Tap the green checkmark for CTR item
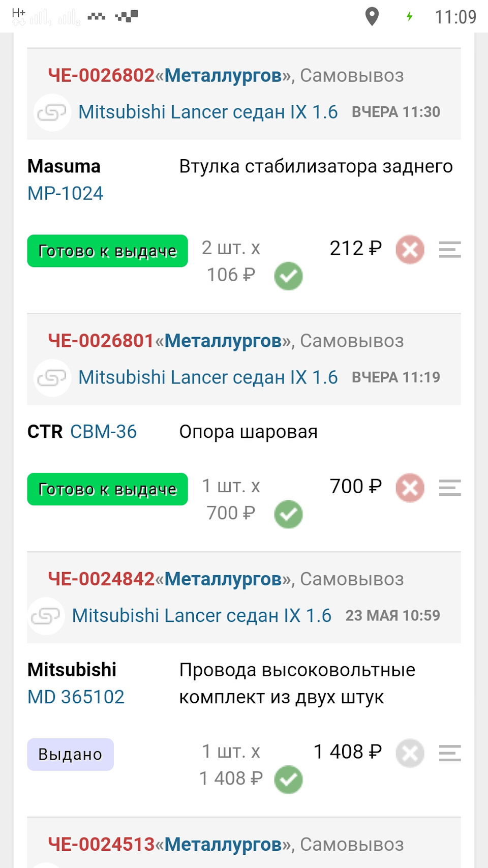The width and height of the screenshot is (488, 868). point(288,515)
